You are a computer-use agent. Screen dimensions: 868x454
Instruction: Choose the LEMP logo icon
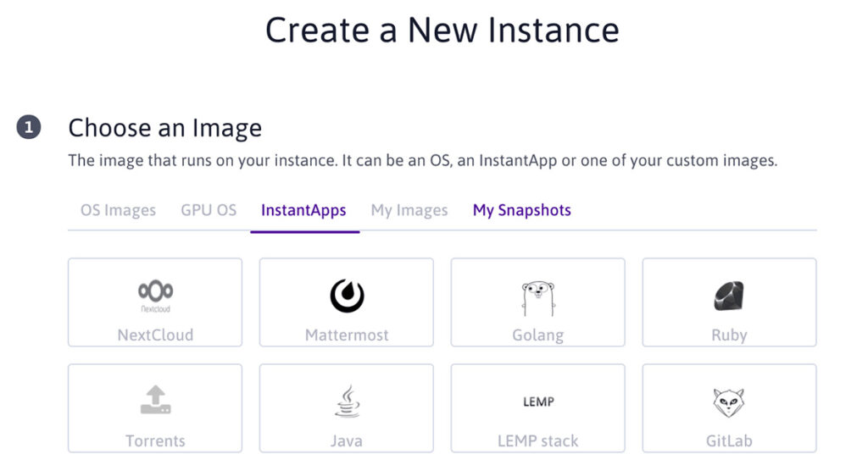coord(538,401)
